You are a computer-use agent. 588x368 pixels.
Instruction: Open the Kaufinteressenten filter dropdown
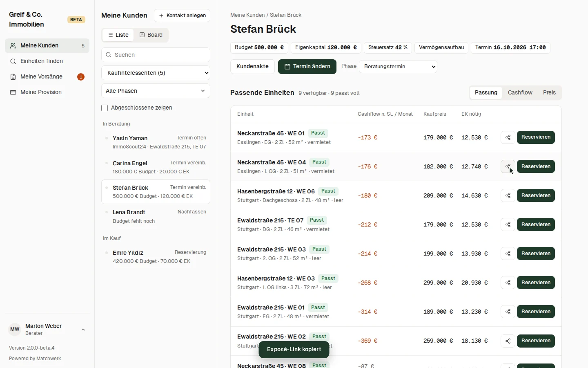pyautogui.click(x=156, y=73)
